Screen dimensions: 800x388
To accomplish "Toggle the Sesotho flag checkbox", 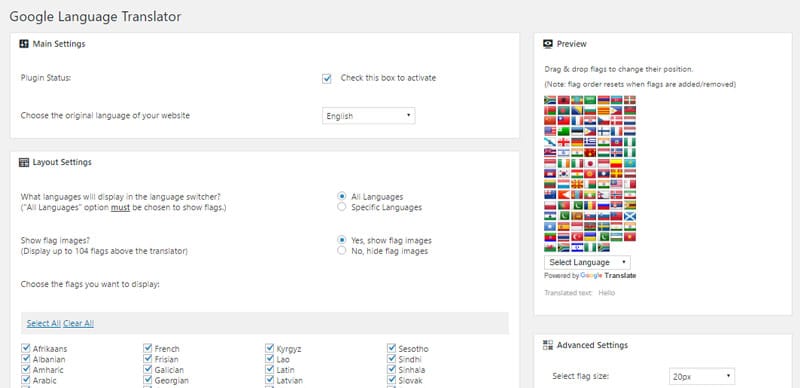I will click(392, 348).
